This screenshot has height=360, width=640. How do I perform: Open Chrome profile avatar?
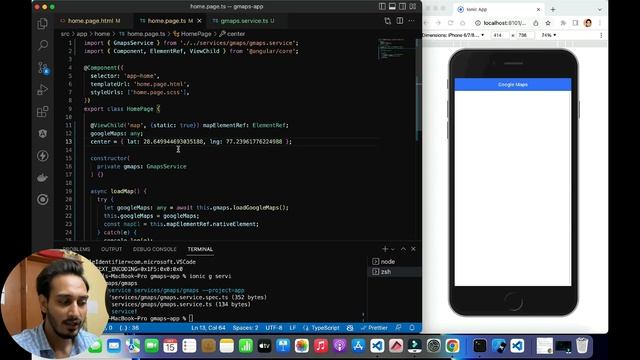point(588,23)
